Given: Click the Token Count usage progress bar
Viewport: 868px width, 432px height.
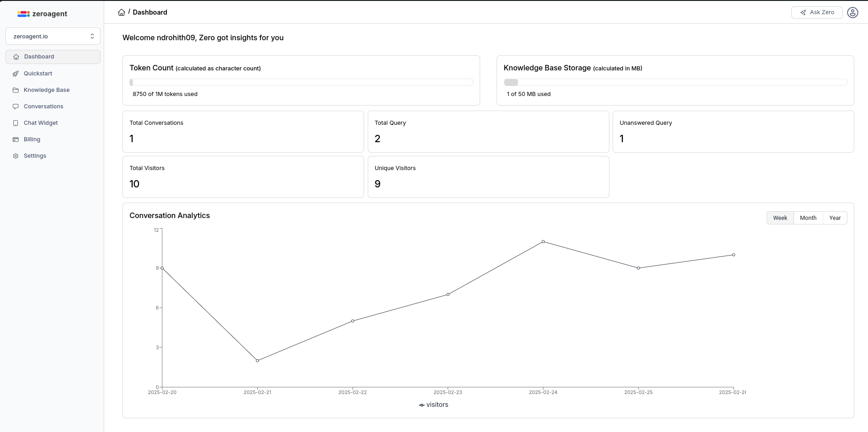Looking at the screenshot, I should (301, 82).
